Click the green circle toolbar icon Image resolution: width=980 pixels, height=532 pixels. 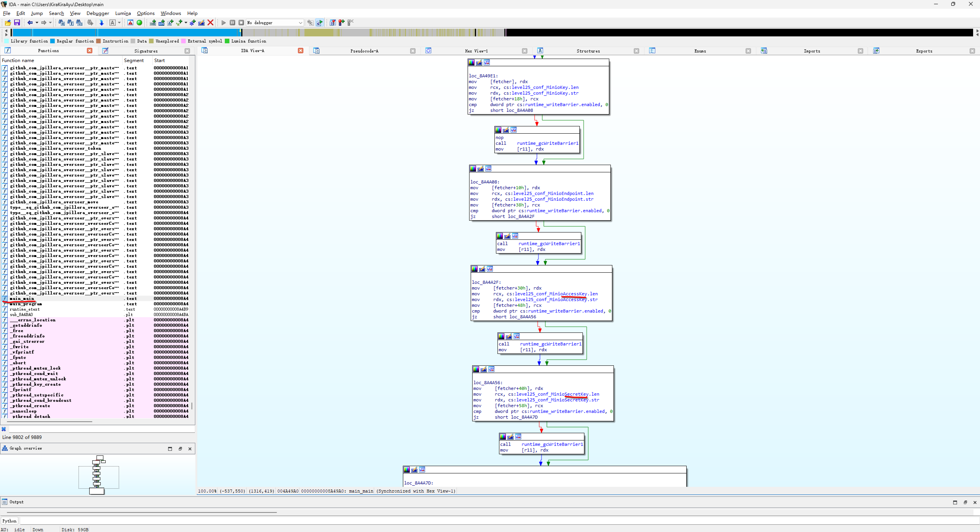pos(139,23)
